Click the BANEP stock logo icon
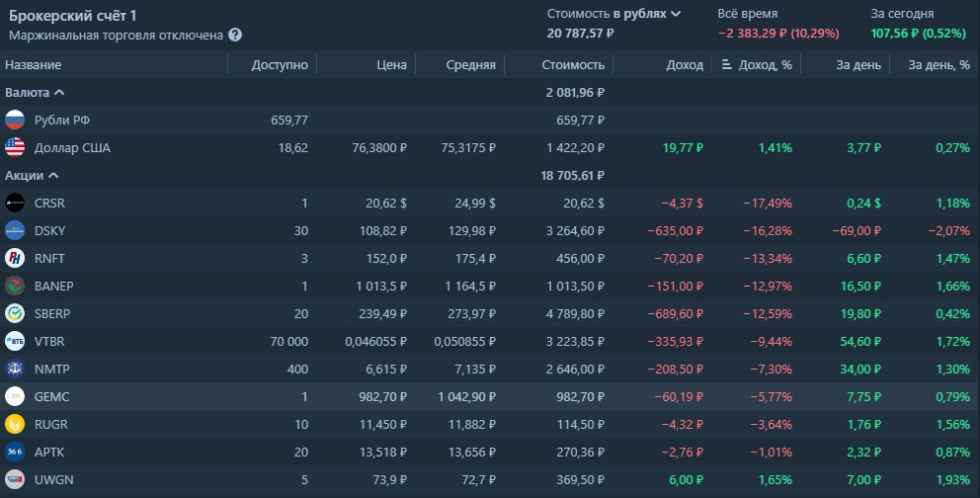This screenshot has width=980, height=498. point(15,286)
